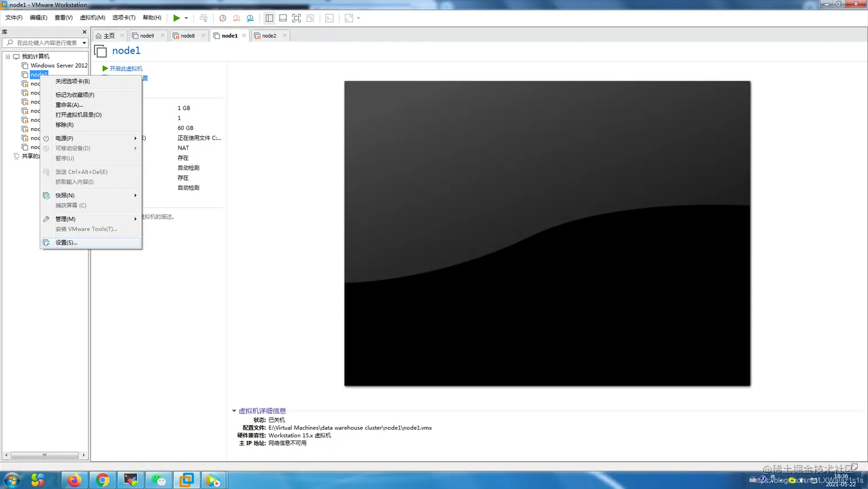868x489 pixels.
Task: Click the node1 virtual machine screen preview
Action: [547, 233]
